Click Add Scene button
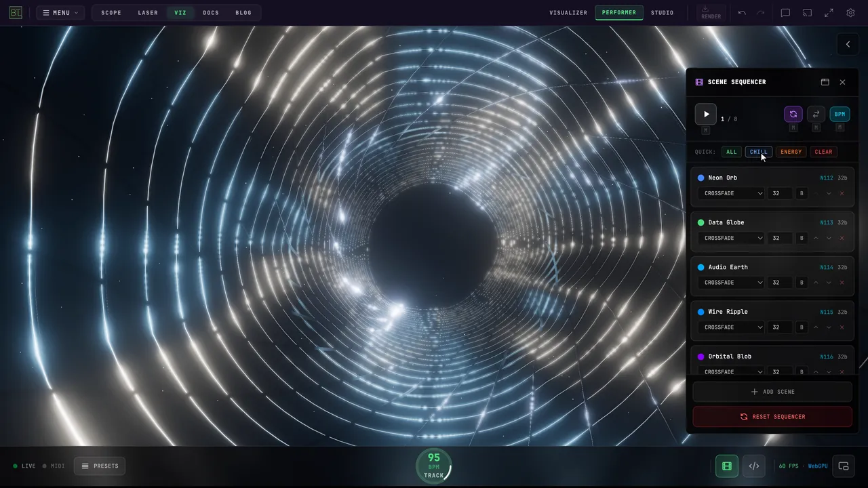Image resolution: width=868 pixels, height=488 pixels. coord(772,392)
